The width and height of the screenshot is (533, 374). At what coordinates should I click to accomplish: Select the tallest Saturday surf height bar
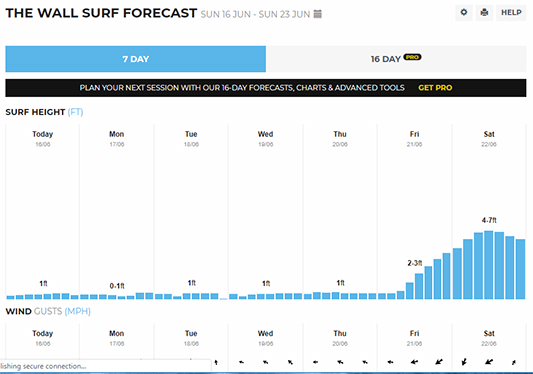pos(489,265)
